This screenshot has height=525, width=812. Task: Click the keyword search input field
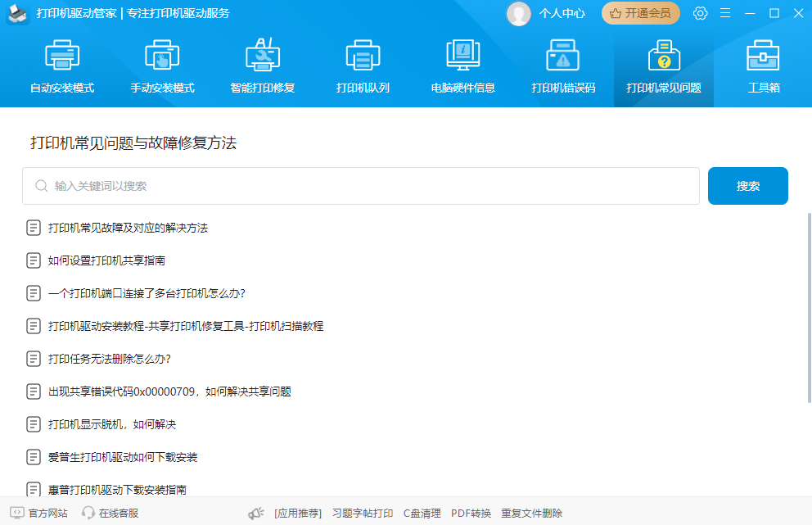tap(360, 186)
